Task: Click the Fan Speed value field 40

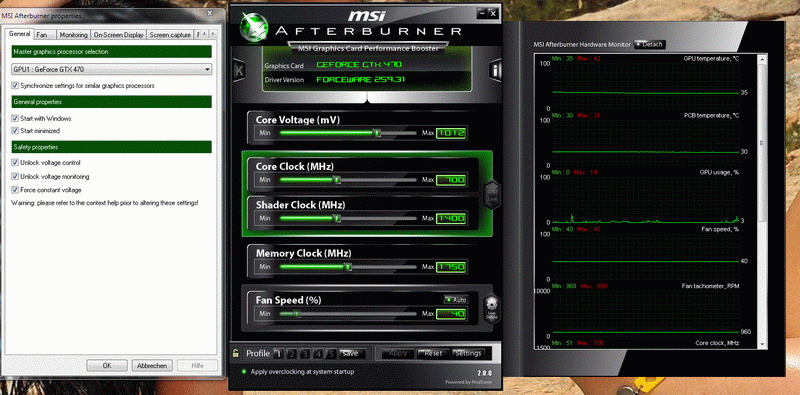Action: [452, 314]
